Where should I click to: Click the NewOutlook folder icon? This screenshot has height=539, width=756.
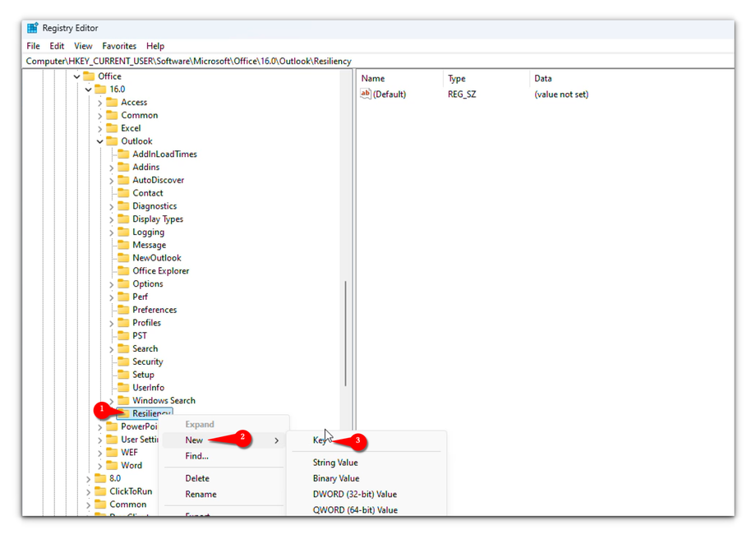pyautogui.click(x=123, y=259)
